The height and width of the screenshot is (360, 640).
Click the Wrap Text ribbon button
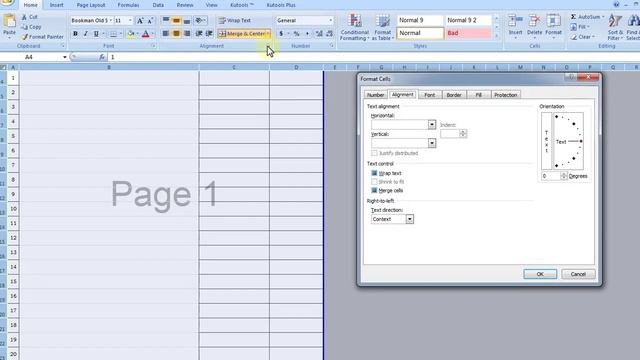pos(235,20)
